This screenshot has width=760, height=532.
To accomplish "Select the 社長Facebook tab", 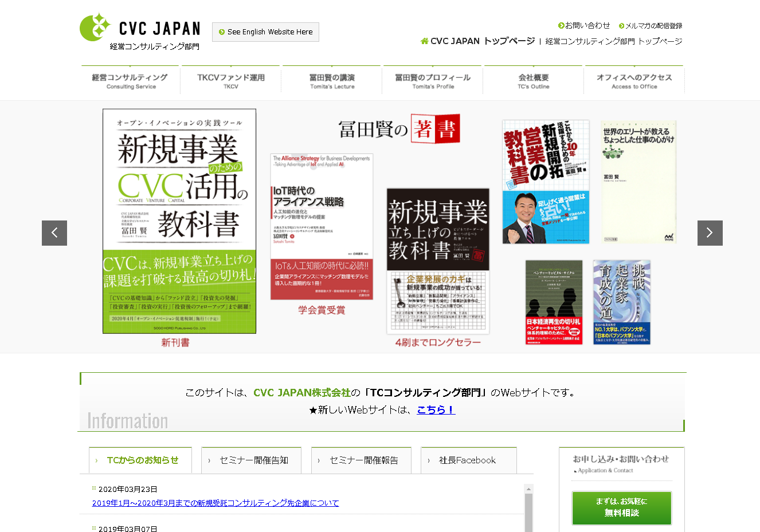I will click(469, 460).
